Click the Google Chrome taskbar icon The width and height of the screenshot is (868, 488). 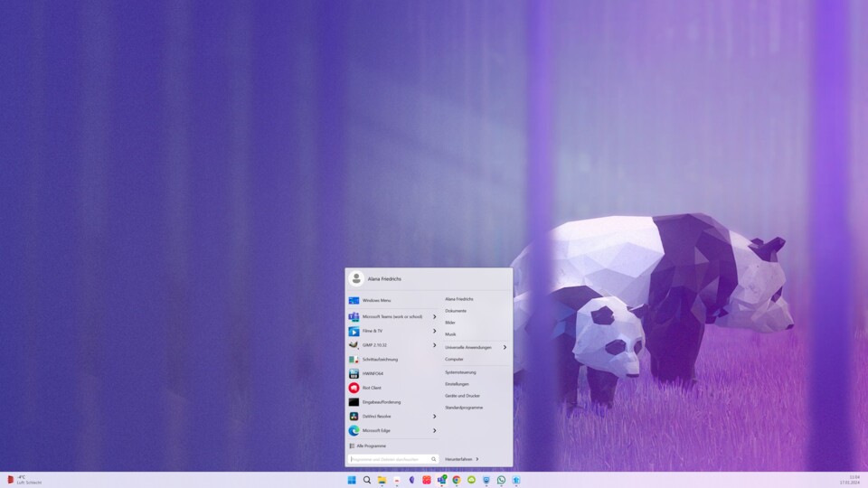click(x=457, y=480)
